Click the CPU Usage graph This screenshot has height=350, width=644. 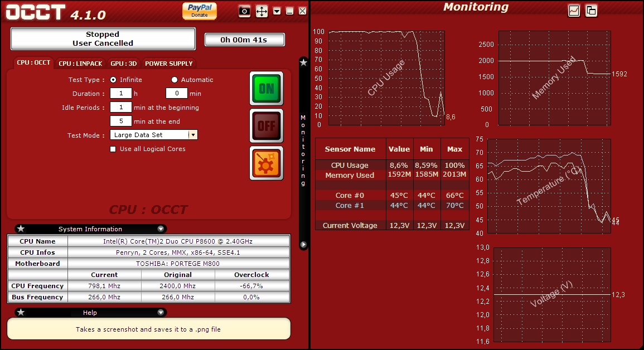(x=386, y=78)
